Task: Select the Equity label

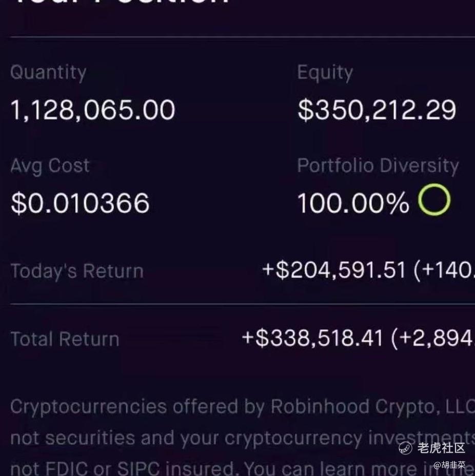Action: (x=325, y=73)
